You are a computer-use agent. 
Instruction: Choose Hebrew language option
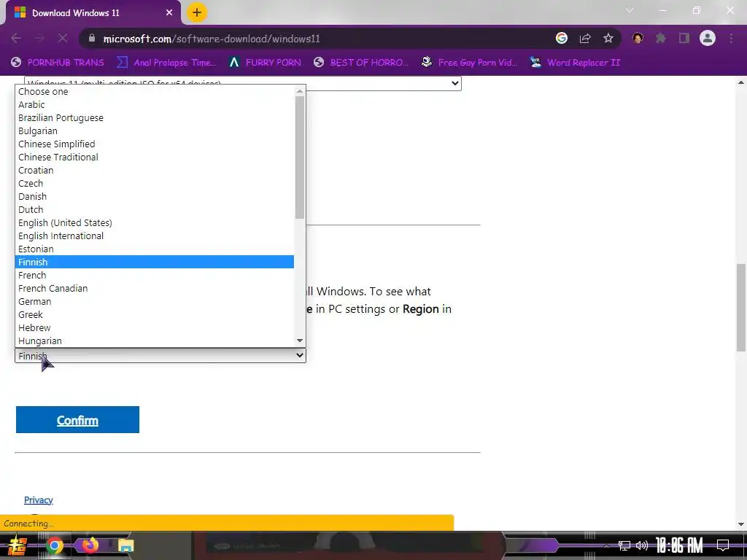155,327
